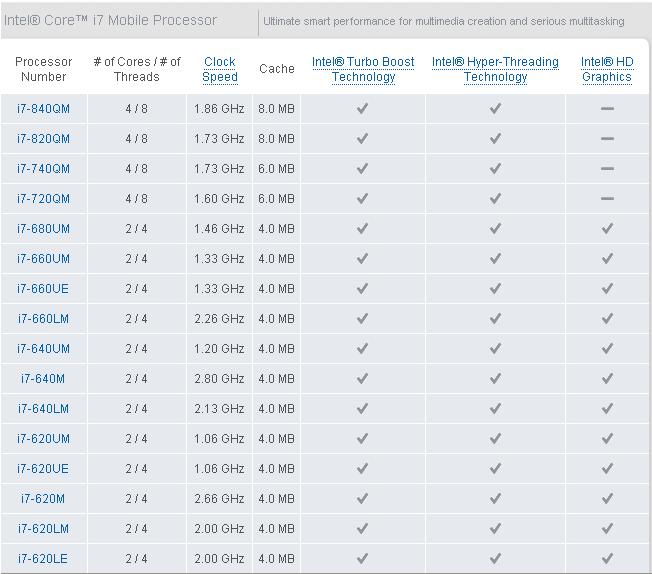
Task: Click the 6.0 MB cache of i7-720QM
Action: click(277, 198)
